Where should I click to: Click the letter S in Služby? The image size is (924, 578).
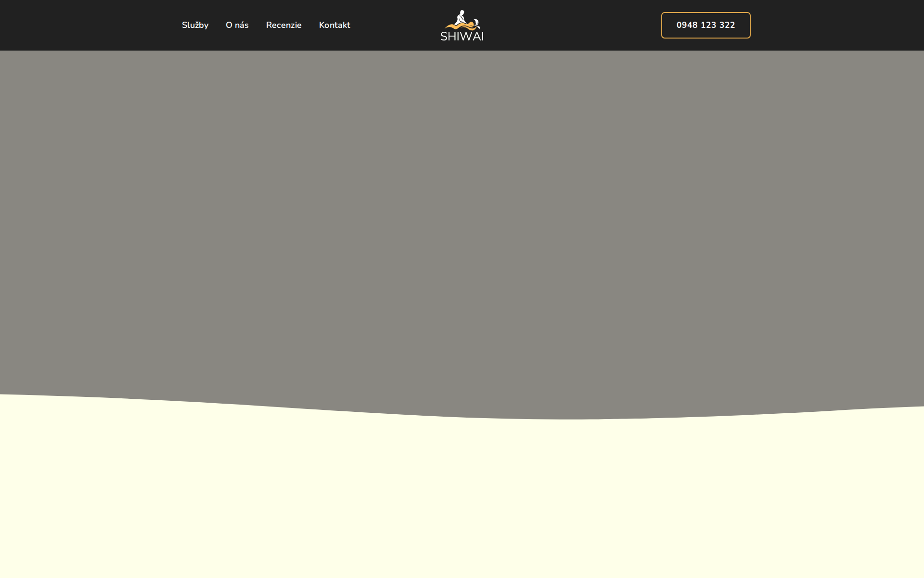pos(184,25)
